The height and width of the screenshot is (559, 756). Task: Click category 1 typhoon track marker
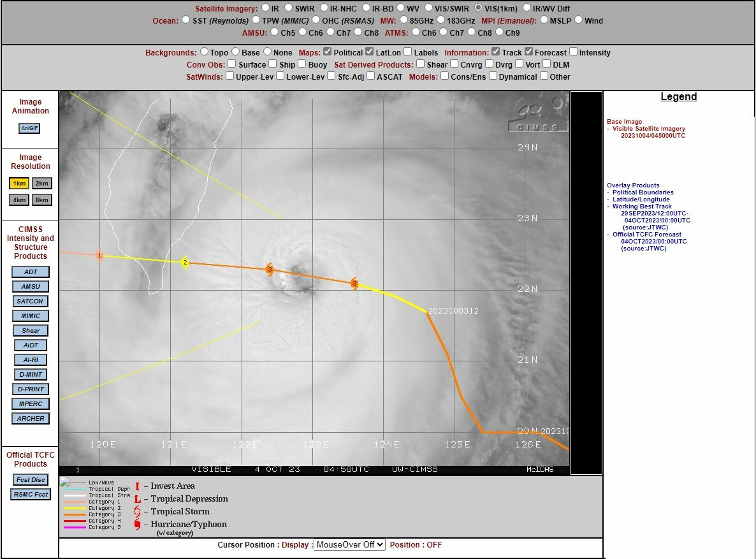[x=99, y=255]
